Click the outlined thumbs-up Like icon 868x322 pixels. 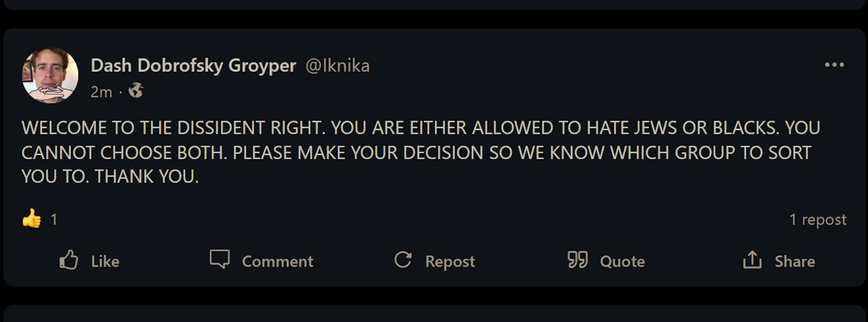(x=69, y=260)
